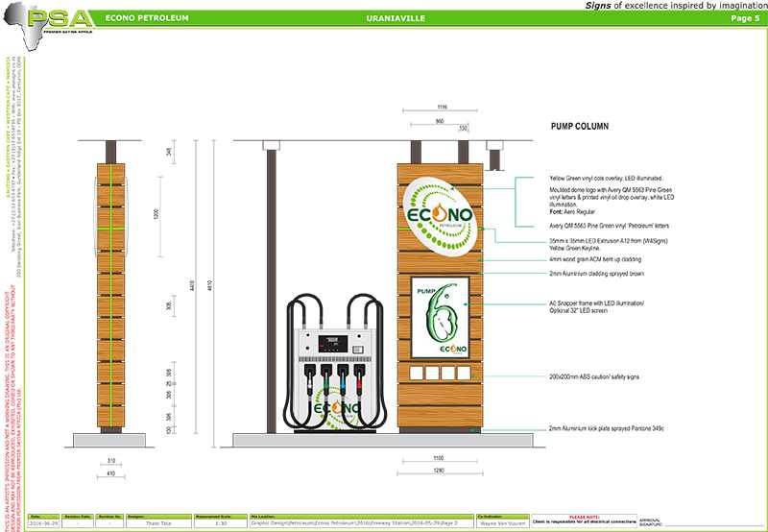The height and width of the screenshot is (532, 768).
Task: Click the Measurement Scale value 1:30
Action: 221,523
